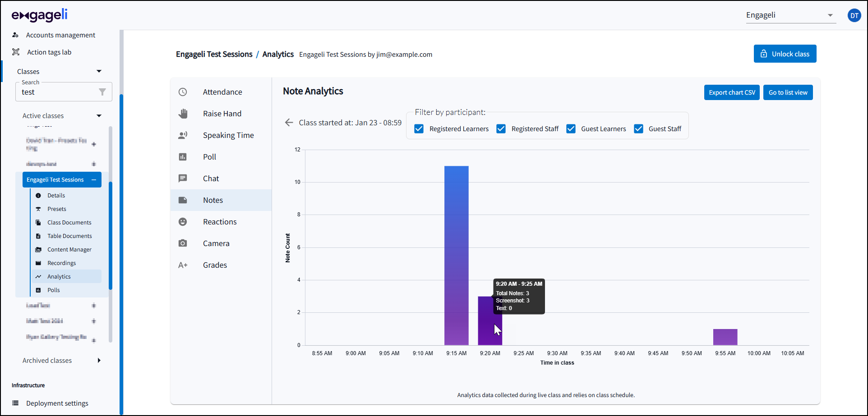Click the Chat bubble icon
Viewport: 868px width, 416px height.
pos(183,178)
